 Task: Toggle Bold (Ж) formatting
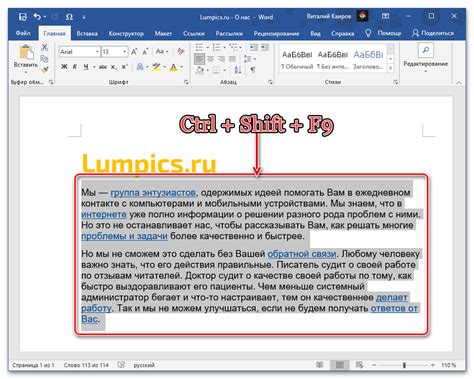coord(64,67)
